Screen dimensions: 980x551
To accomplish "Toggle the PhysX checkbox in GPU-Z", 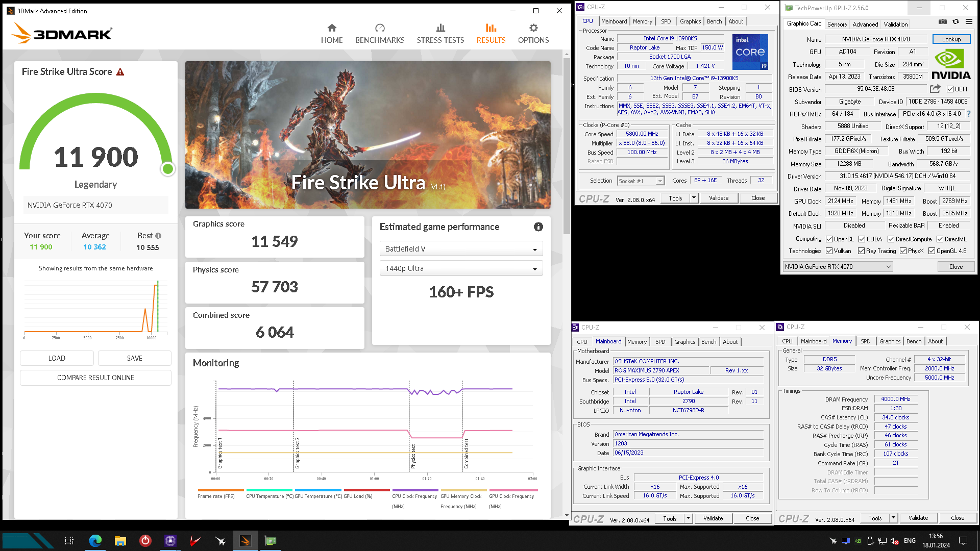I will [x=903, y=251].
